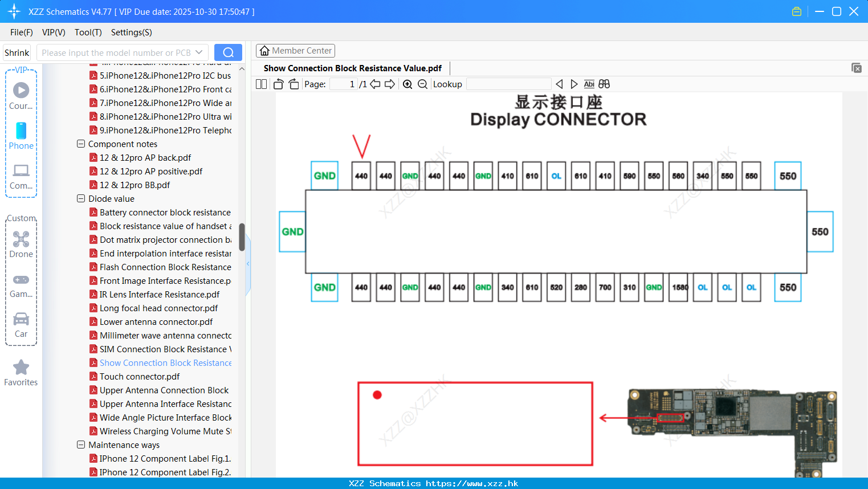Open 8.iPhone12&iPhone12Pro Ultra wide file
This screenshot has height=489, width=868.
[x=160, y=116]
